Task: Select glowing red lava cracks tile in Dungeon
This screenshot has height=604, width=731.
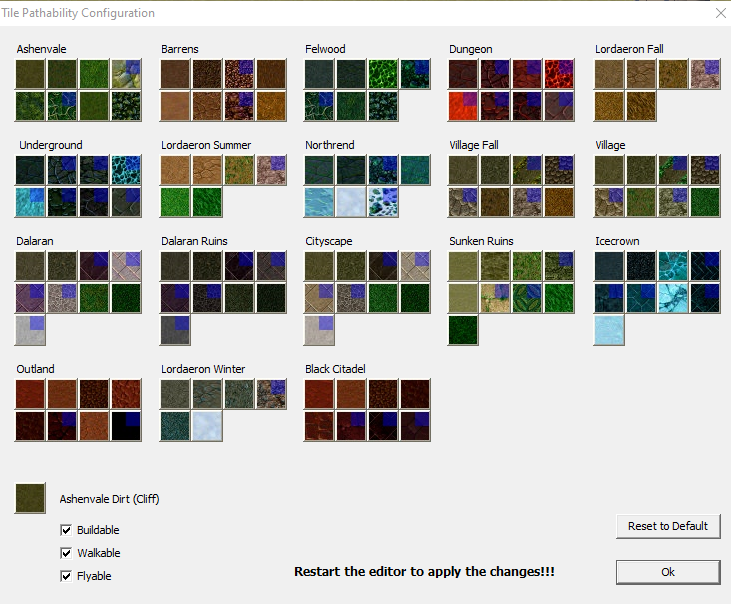Action: (x=559, y=74)
